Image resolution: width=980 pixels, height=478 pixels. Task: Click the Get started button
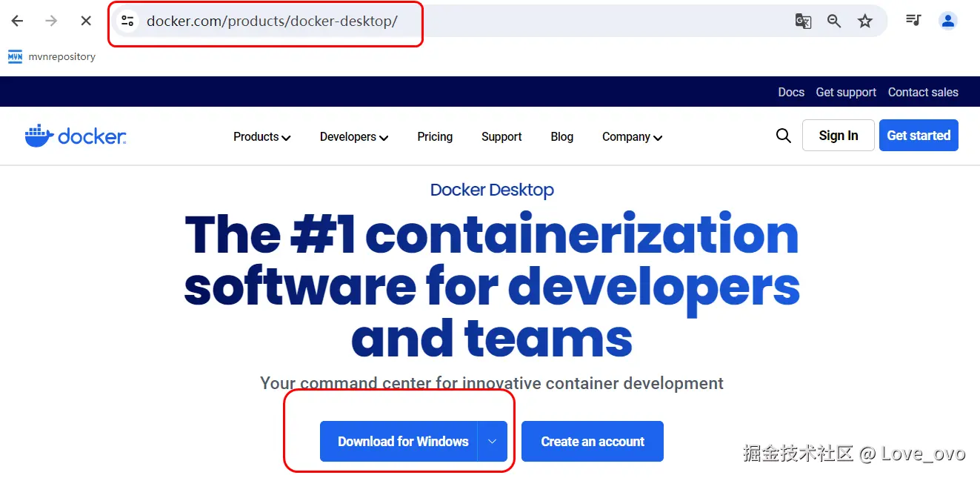tap(919, 136)
